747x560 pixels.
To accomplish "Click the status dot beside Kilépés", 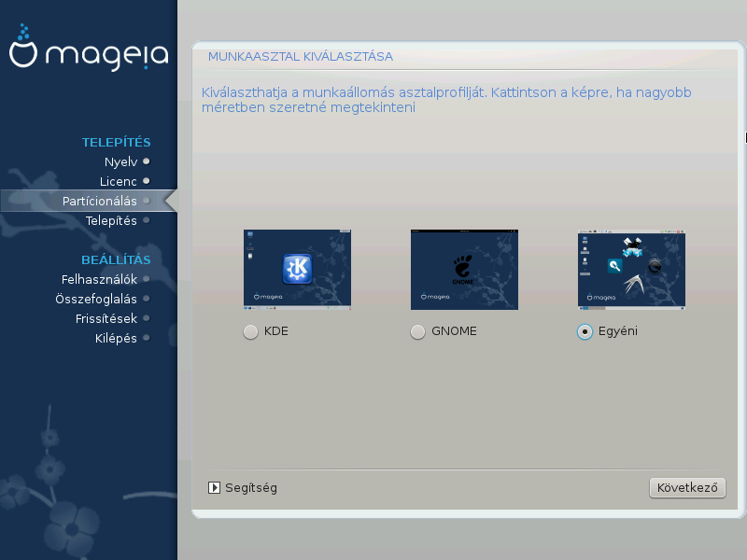I will point(147,338).
